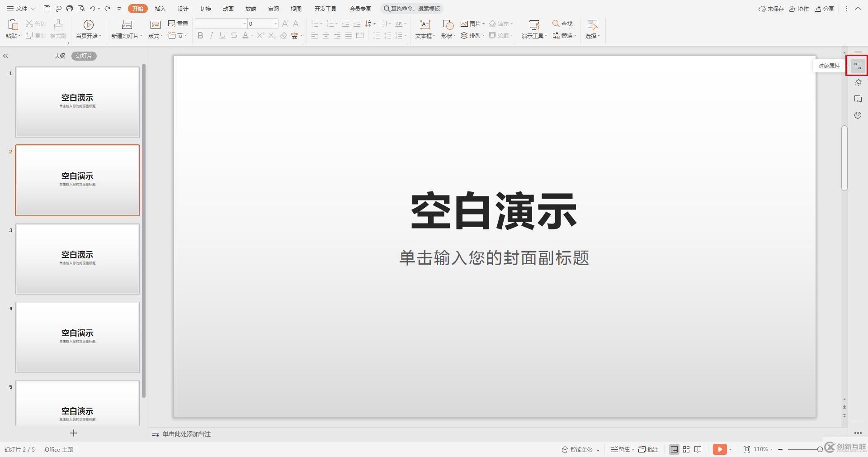Undo the last action
868x457 pixels.
tap(92, 9)
